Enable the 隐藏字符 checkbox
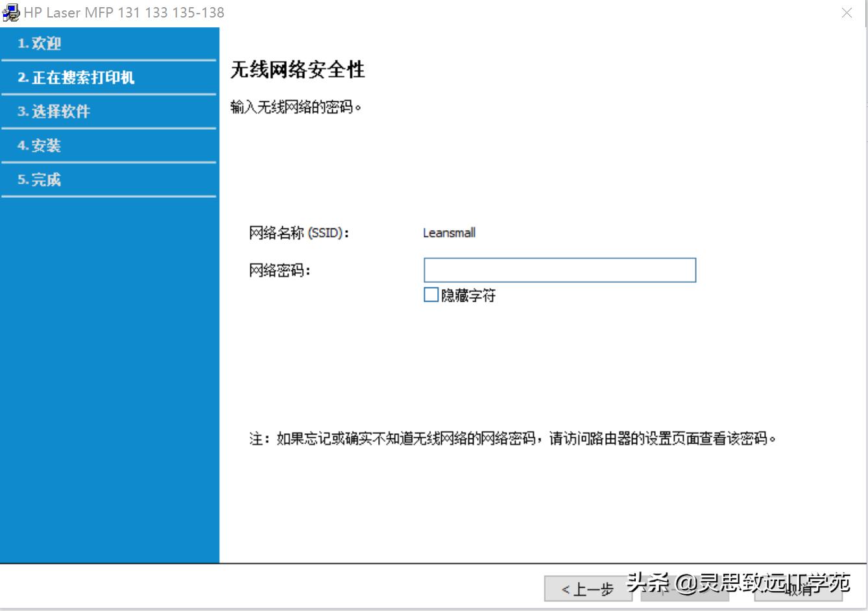 pyautogui.click(x=430, y=294)
